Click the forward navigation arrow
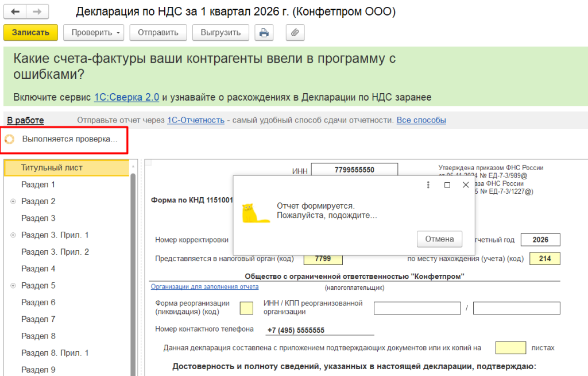The height and width of the screenshot is (376, 588). point(37,11)
